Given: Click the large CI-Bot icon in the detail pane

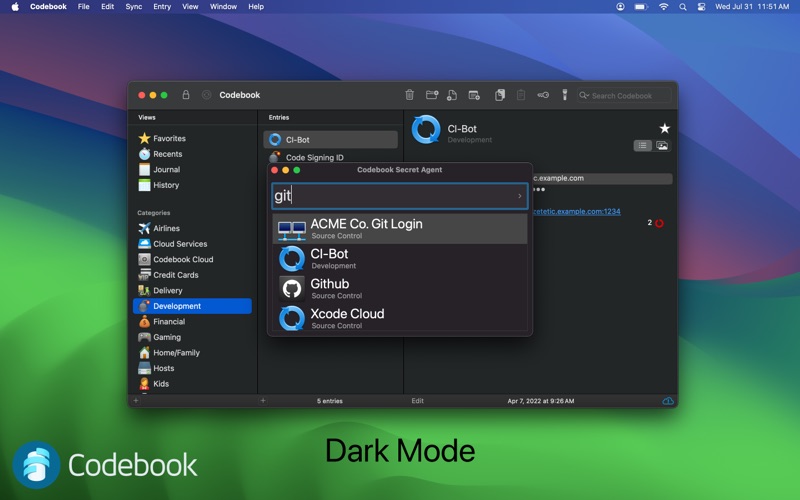Looking at the screenshot, I should pyautogui.click(x=426, y=129).
